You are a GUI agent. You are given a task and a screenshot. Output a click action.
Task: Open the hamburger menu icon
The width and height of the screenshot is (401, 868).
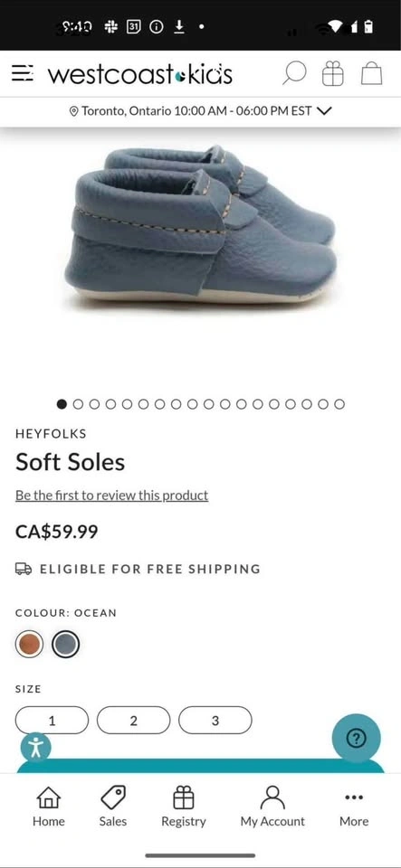click(23, 73)
